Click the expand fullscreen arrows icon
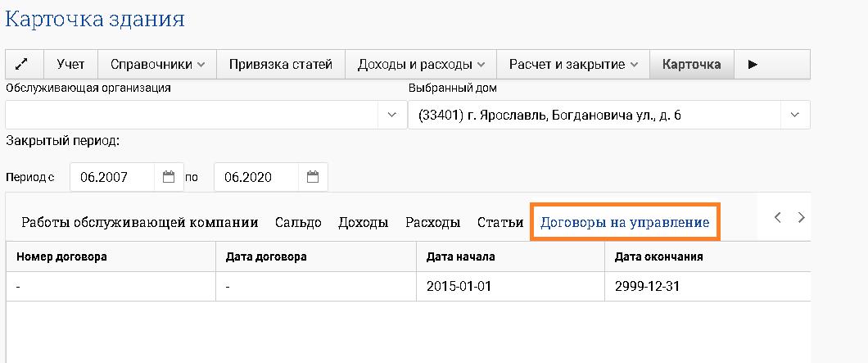 pyautogui.click(x=25, y=64)
